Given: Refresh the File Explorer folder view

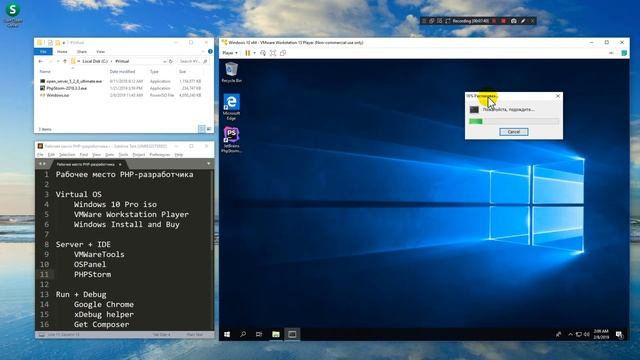Looking at the screenshot, I should [x=171, y=61].
